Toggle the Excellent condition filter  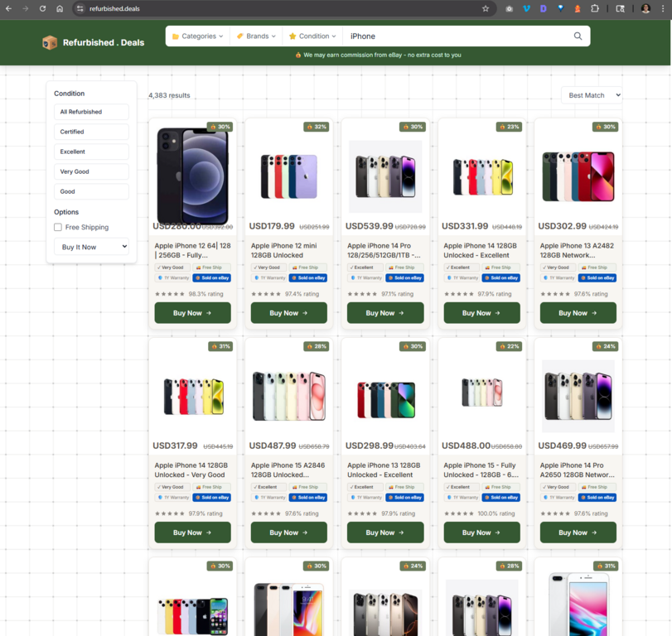(x=91, y=152)
